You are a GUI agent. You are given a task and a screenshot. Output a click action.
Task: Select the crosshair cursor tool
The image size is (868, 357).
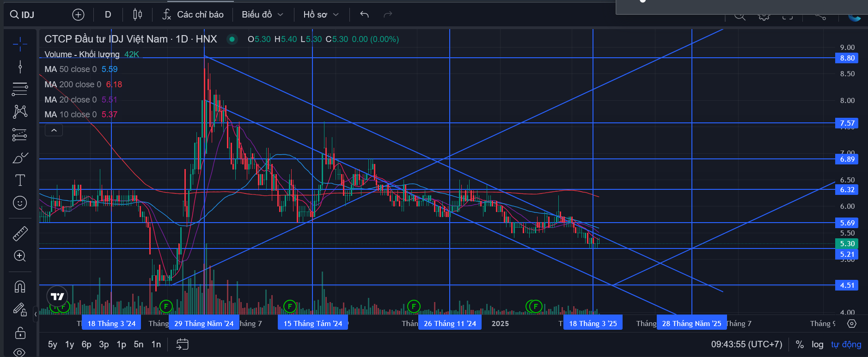(20, 44)
